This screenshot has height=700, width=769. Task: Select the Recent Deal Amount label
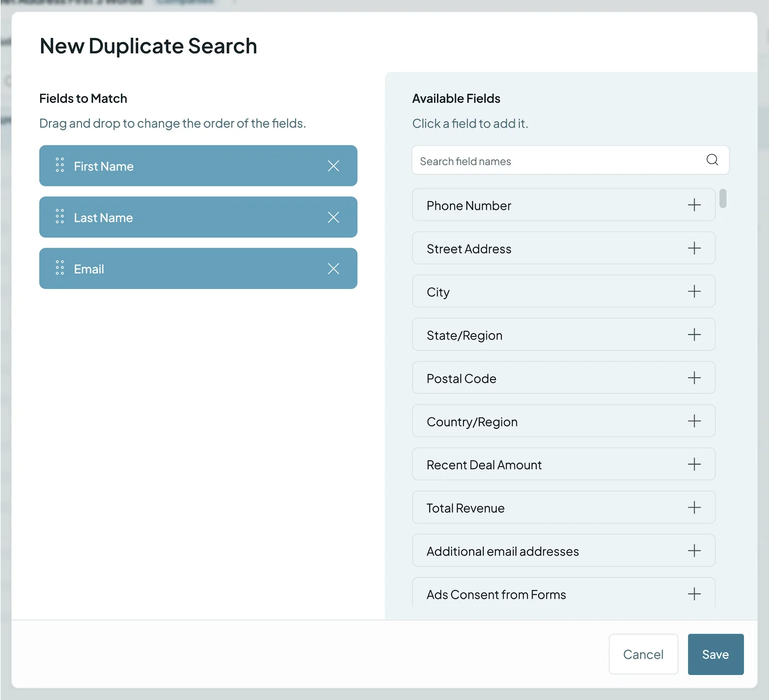484,465
